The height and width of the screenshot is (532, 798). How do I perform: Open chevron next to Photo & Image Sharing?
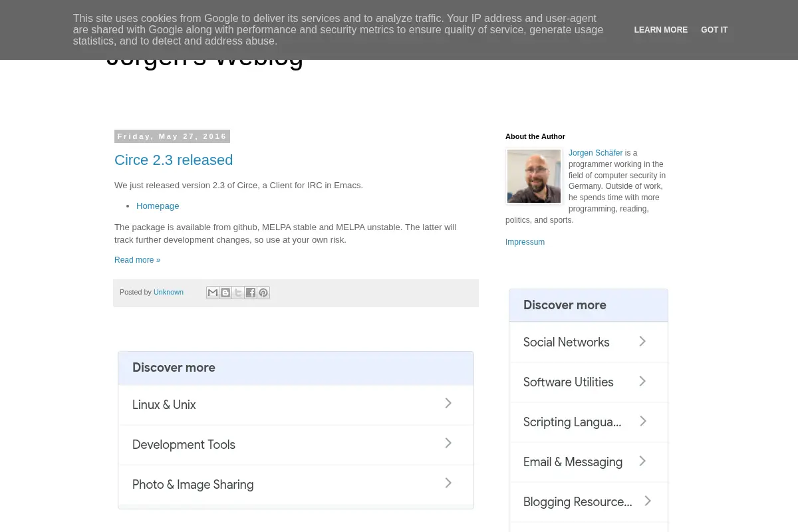448,483
